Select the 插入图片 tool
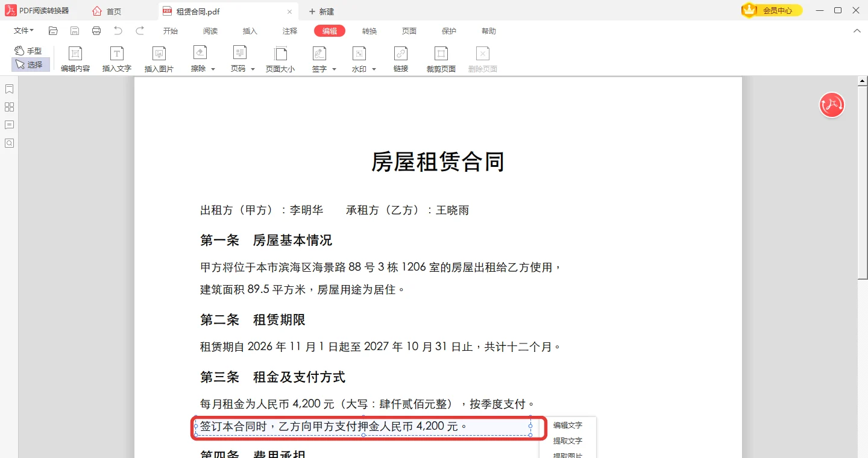 (x=159, y=60)
